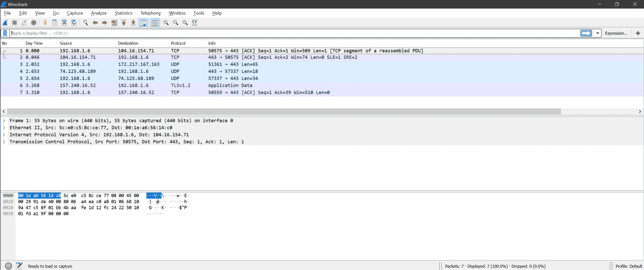Open the Edit menu
The width and height of the screenshot is (644, 270).
click(23, 13)
